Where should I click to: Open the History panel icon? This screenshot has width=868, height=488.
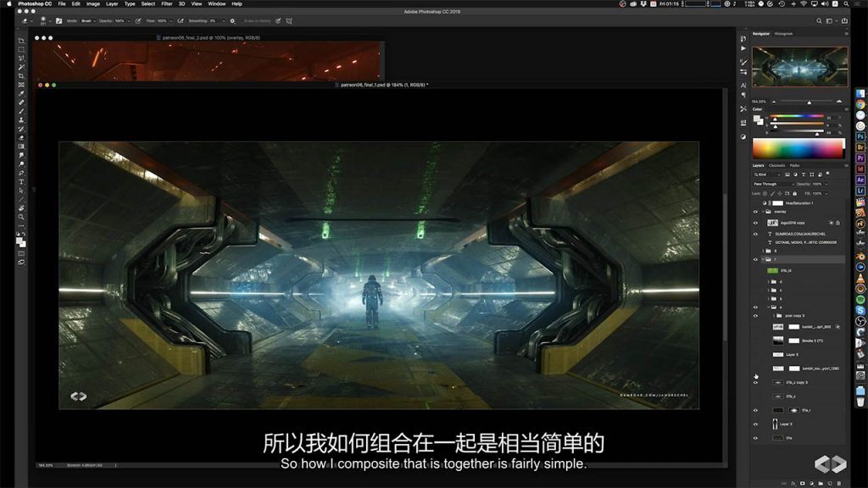pyautogui.click(x=743, y=39)
